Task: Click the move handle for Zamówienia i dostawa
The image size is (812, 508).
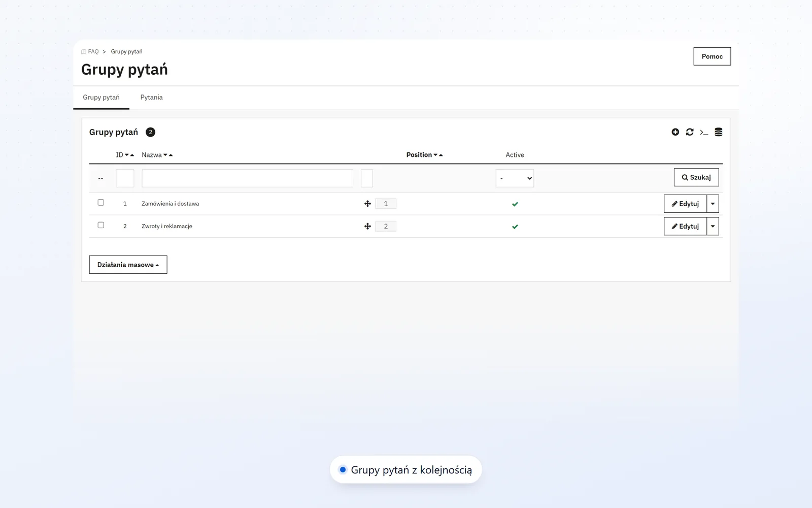Action: tap(367, 204)
